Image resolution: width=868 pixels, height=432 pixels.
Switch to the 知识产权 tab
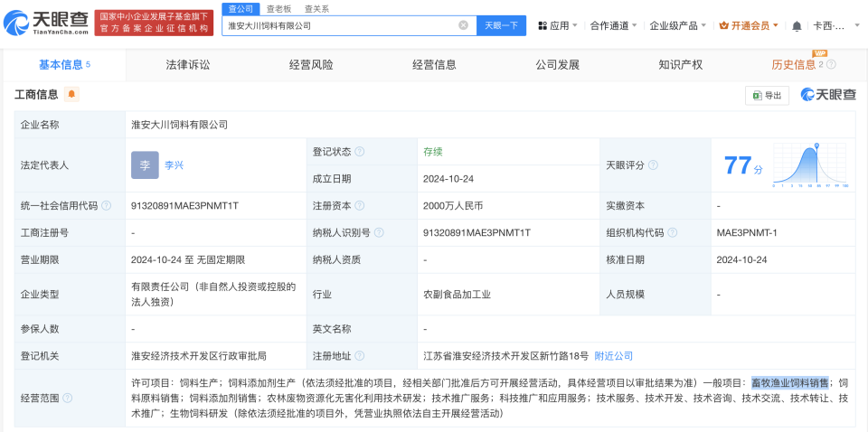(x=680, y=65)
